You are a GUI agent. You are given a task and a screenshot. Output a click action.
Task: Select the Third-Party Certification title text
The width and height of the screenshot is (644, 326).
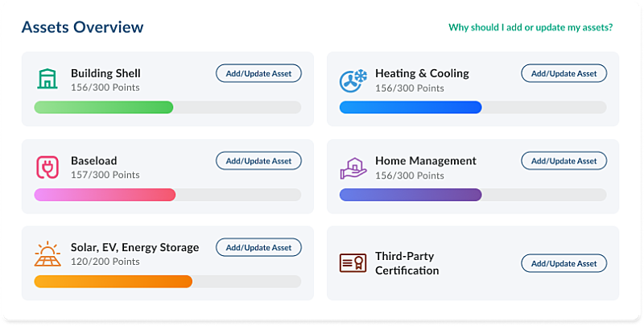[407, 263]
